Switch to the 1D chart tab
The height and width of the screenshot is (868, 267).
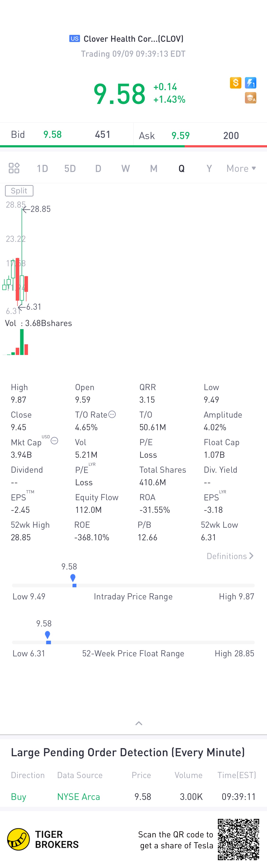point(42,168)
